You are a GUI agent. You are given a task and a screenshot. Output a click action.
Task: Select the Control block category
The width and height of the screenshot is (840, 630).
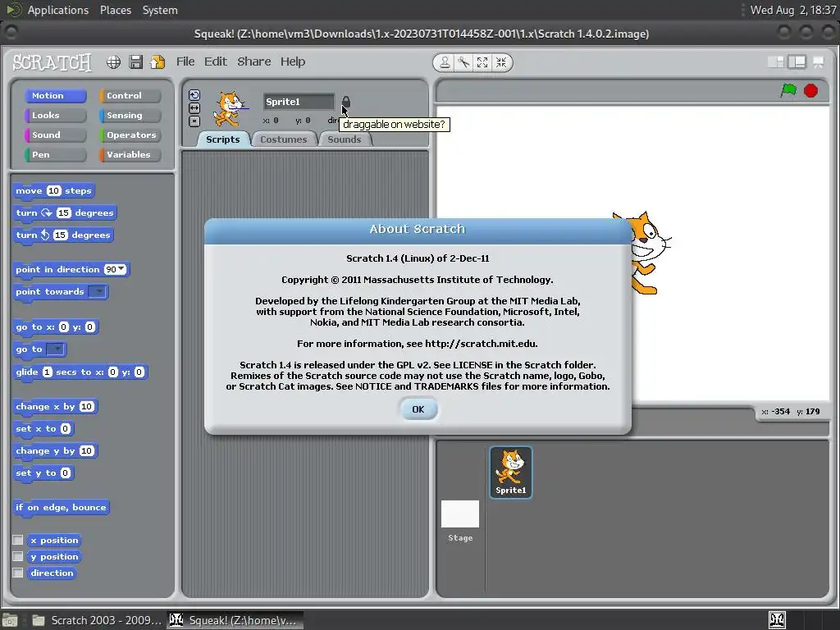[130, 95]
